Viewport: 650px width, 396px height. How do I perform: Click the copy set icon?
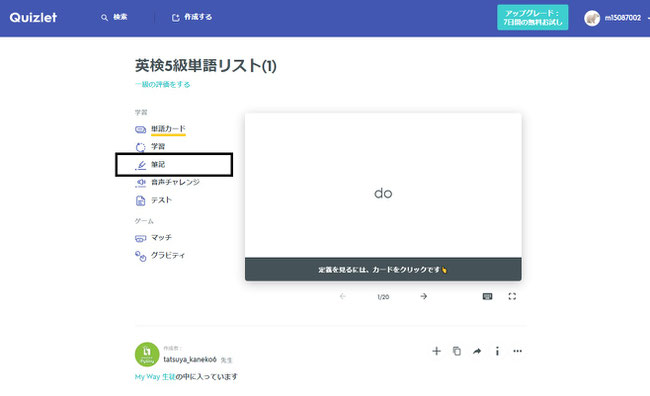[456, 351]
